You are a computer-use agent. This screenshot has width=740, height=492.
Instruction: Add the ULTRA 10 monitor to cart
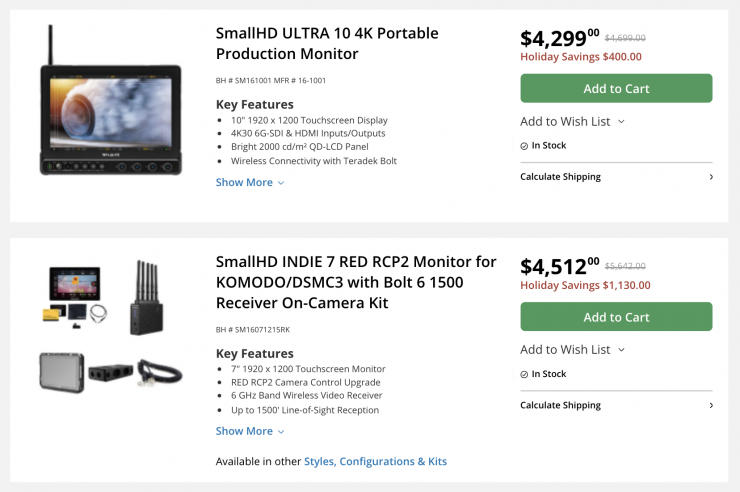tap(616, 88)
